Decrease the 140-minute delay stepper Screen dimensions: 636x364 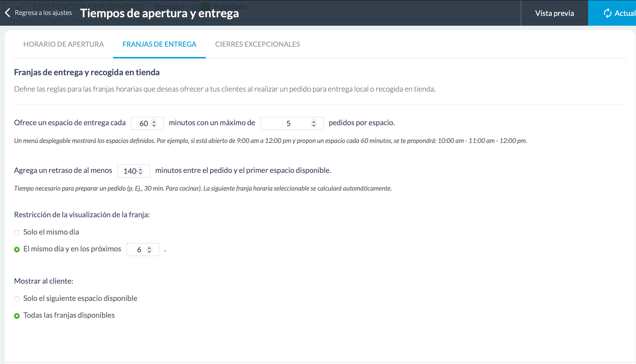(x=140, y=173)
